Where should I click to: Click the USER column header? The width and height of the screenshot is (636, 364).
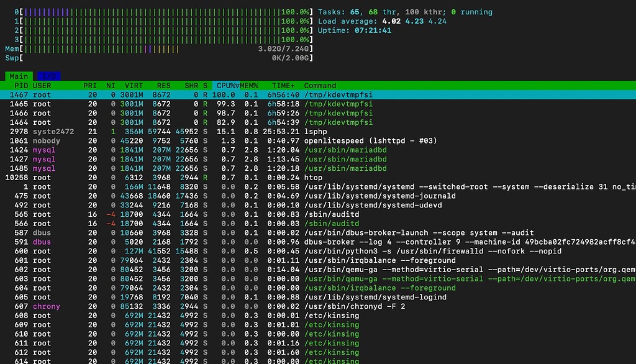[42, 86]
